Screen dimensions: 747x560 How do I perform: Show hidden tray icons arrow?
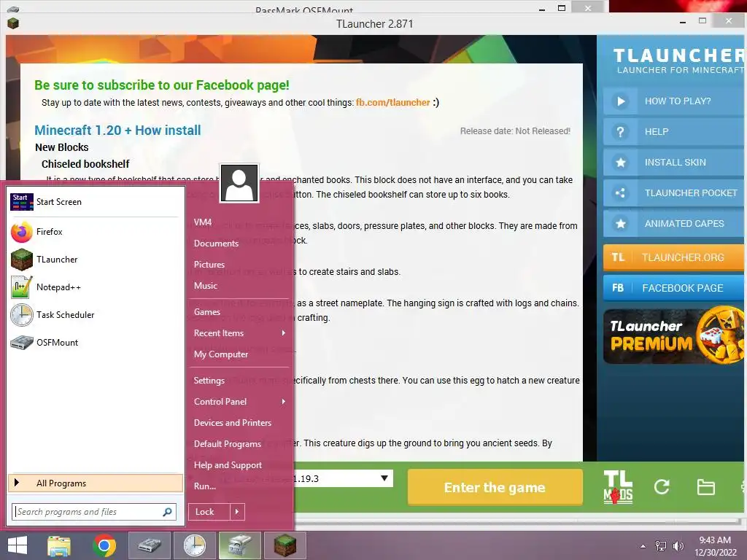coord(643,546)
